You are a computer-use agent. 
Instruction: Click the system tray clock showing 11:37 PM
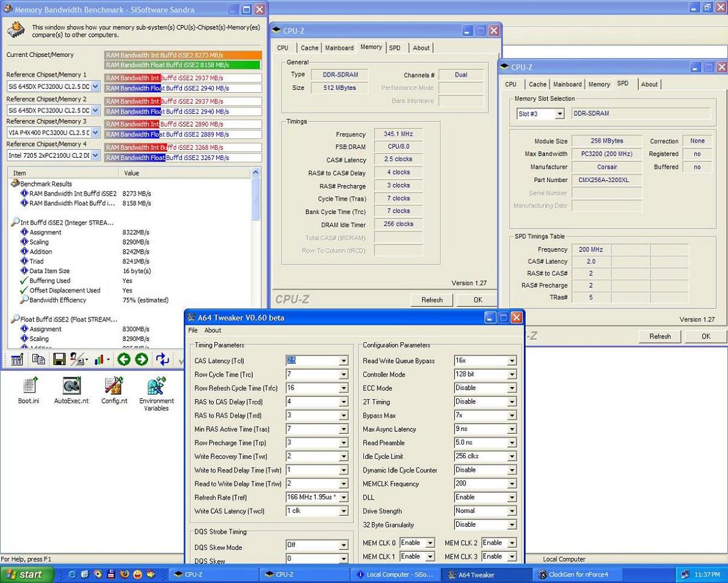(707, 574)
